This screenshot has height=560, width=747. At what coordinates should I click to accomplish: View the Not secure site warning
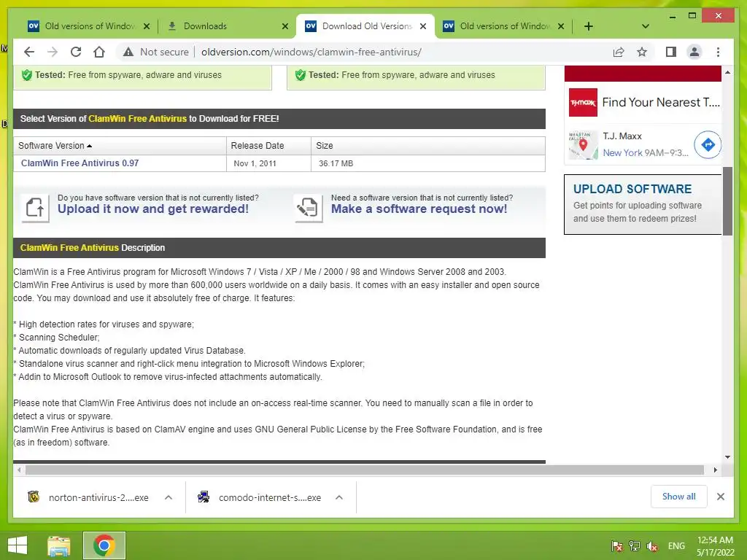pos(156,52)
